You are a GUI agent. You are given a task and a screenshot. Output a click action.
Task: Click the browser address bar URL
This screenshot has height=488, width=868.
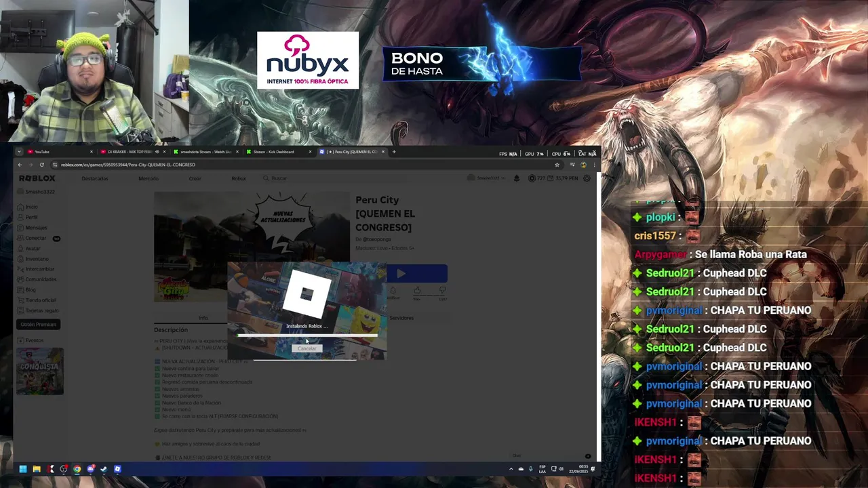(128, 165)
